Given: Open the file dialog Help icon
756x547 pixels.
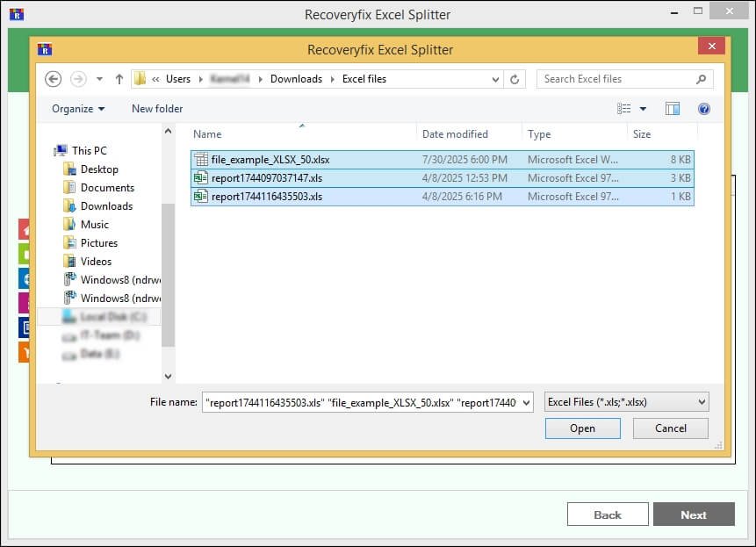Looking at the screenshot, I should 704,109.
